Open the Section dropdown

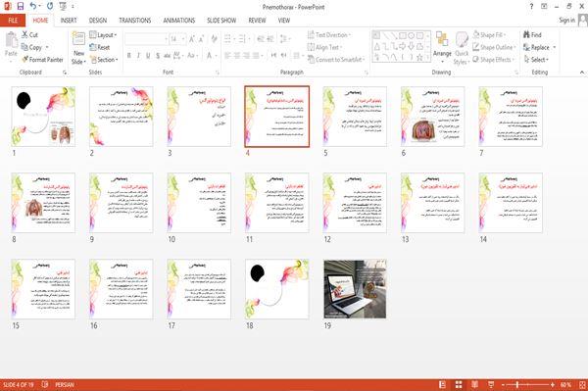coord(104,60)
